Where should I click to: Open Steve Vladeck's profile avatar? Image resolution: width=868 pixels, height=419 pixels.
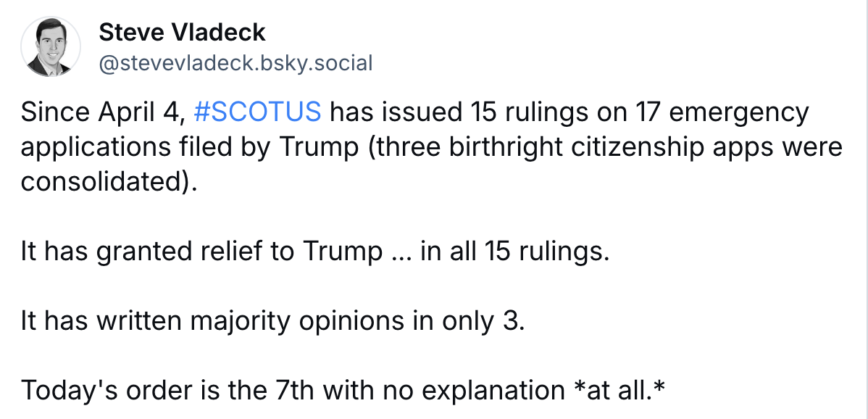(x=51, y=46)
